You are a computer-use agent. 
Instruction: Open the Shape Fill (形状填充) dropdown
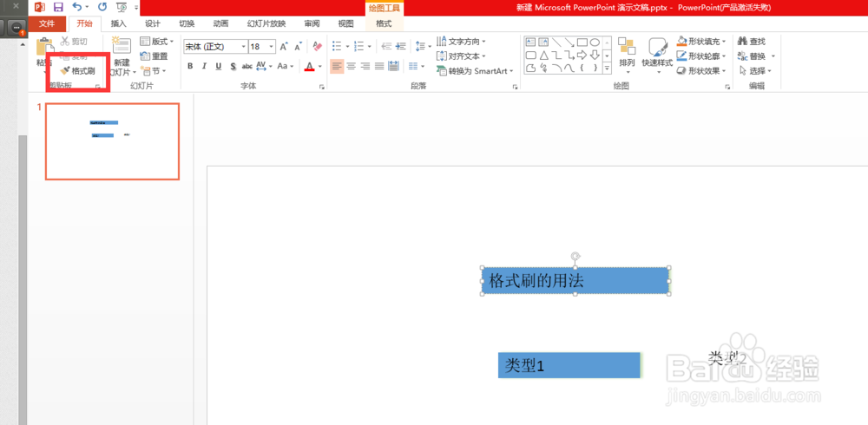click(702, 41)
